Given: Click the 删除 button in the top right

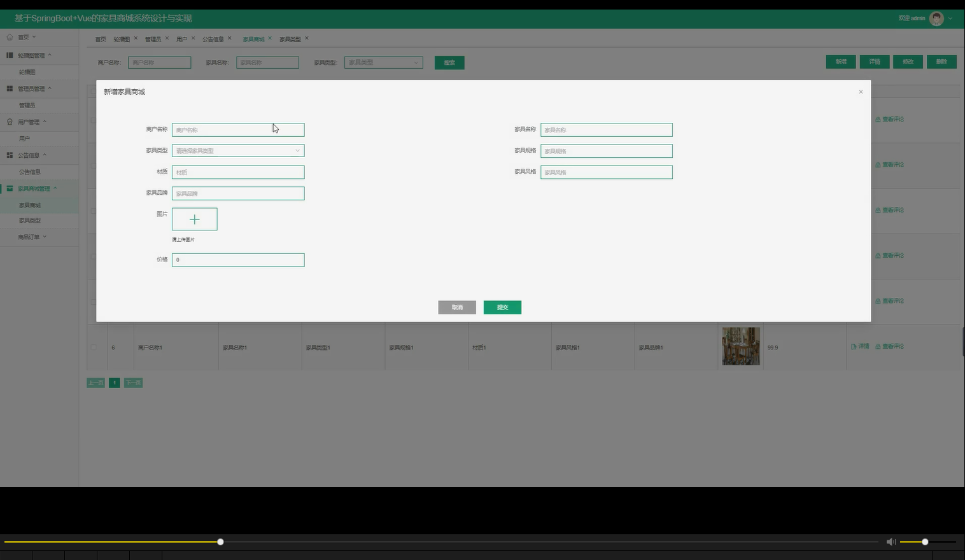Looking at the screenshot, I should (x=941, y=62).
